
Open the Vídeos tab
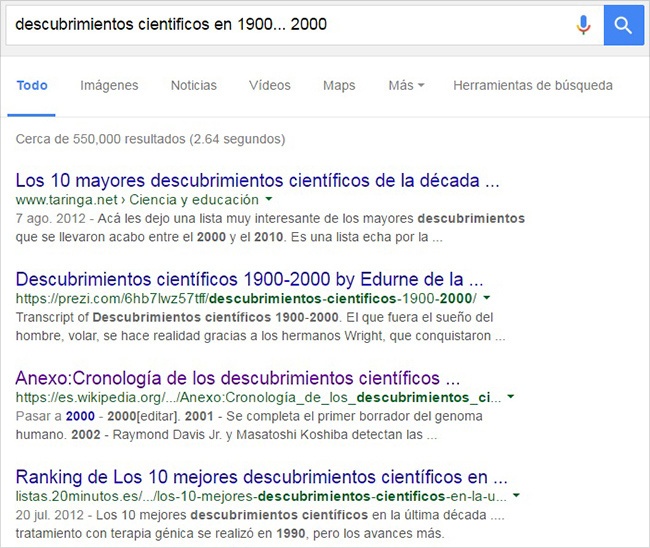(x=269, y=85)
